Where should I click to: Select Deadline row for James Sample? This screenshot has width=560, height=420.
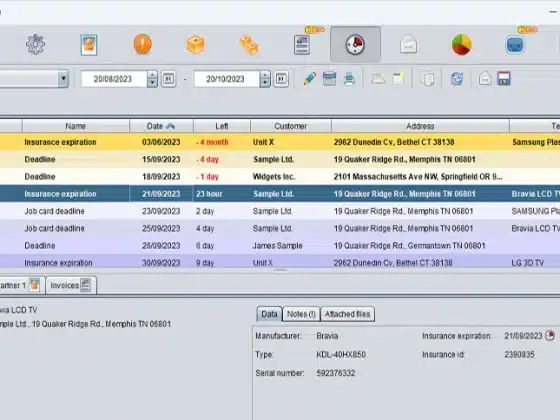[x=280, y=245]
